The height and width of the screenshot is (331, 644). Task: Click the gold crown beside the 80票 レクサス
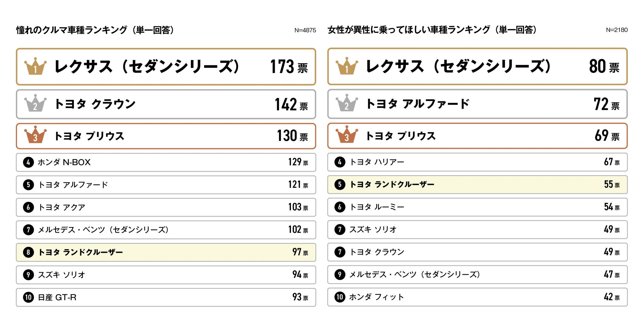point(347,66)
